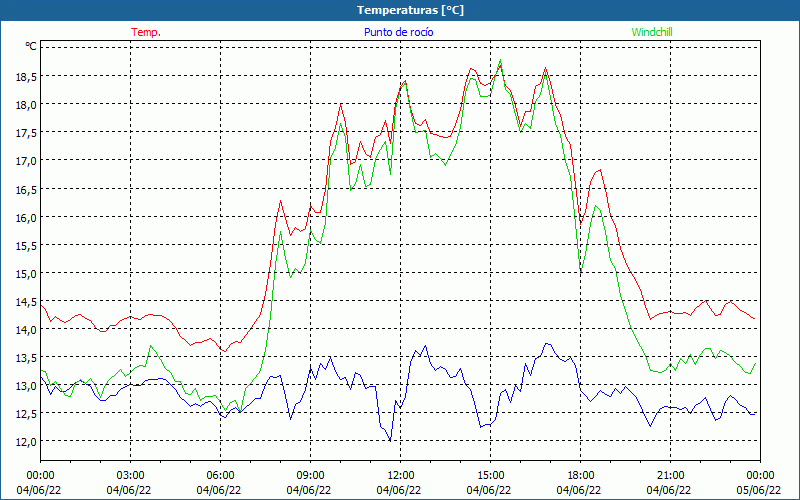Click the 03:00 time axis label
This screenshot has width=800, height=500.
130,476
